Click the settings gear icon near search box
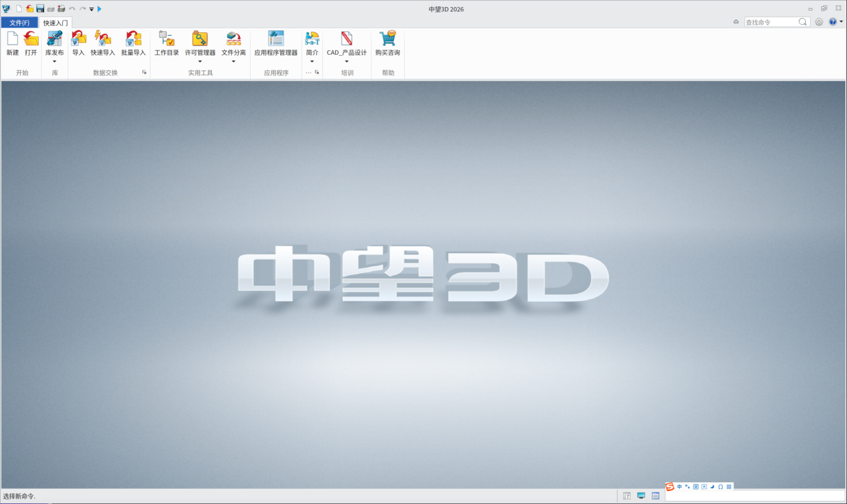 point(819,22)
